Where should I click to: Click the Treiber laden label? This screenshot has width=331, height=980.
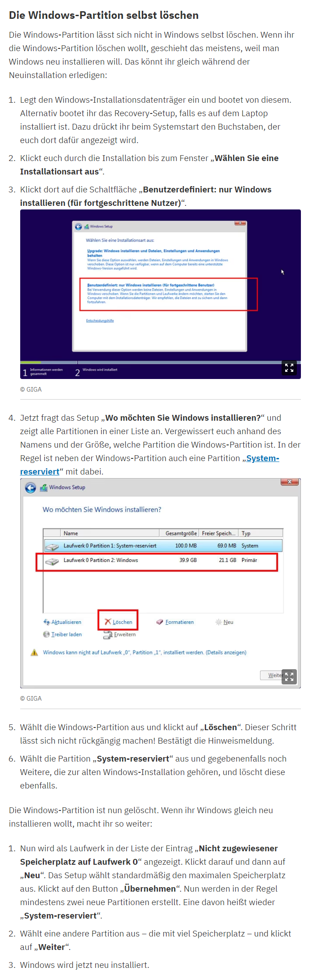[66, 634]
